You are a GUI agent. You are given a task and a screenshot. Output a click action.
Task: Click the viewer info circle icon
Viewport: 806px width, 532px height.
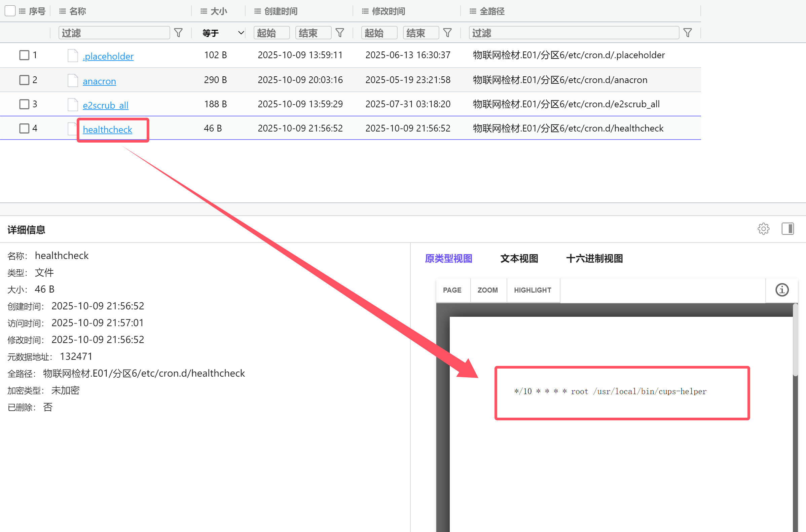[x=782, y=290]
